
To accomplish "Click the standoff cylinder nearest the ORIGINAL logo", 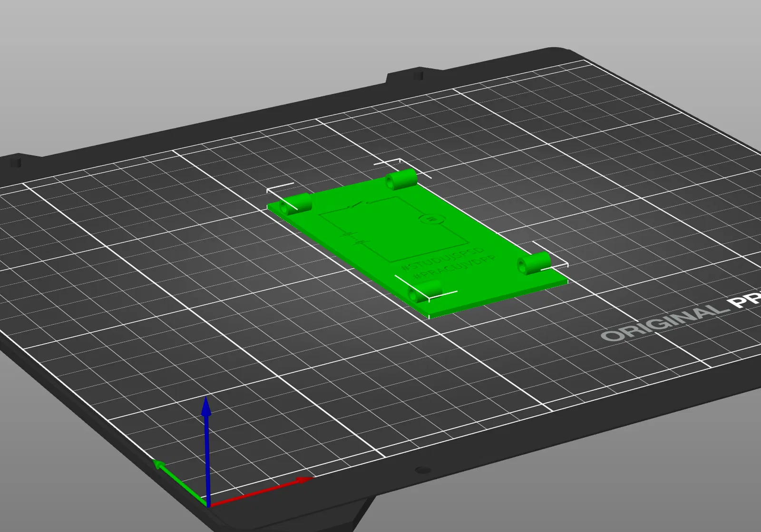I will click(534, 263).
